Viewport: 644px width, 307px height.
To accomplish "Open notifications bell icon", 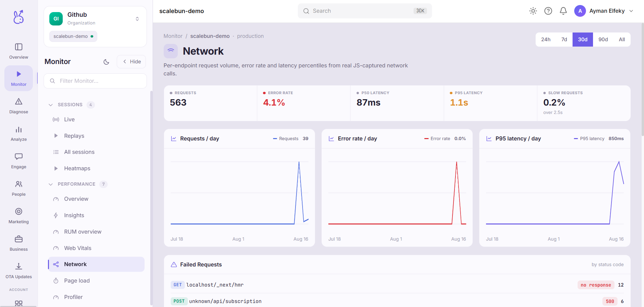I will coord(563,11).
